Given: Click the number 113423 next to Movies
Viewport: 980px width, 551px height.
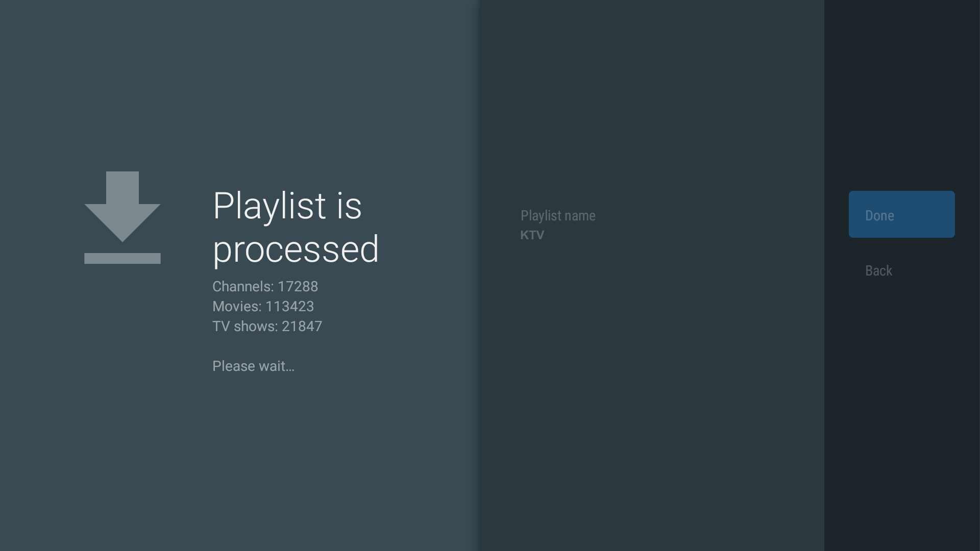Looking at the screenshot, I should [289, 307].
